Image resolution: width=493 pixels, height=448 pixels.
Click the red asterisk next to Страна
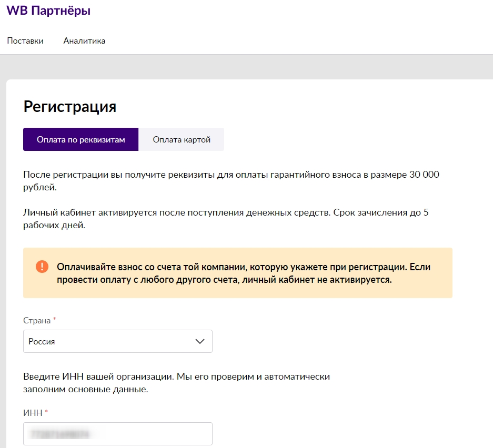pos(54,319)
